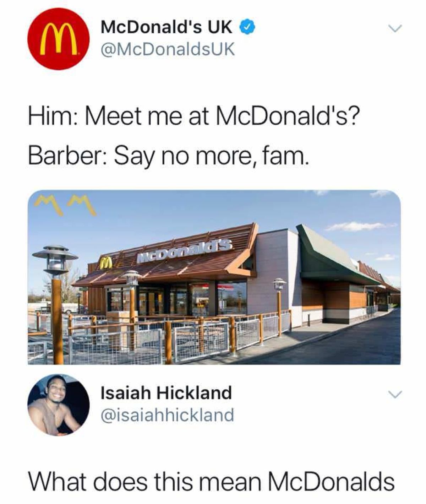Open the @McDonaldsUK handle link

click(168, 49)
